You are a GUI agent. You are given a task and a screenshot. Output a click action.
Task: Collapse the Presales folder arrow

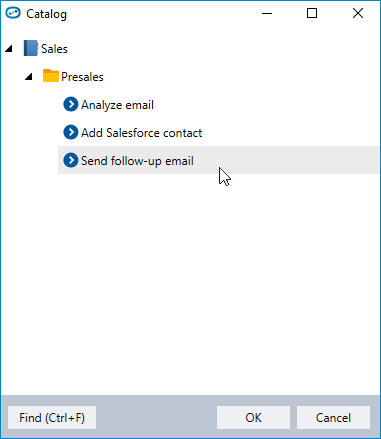click(29, 77)
